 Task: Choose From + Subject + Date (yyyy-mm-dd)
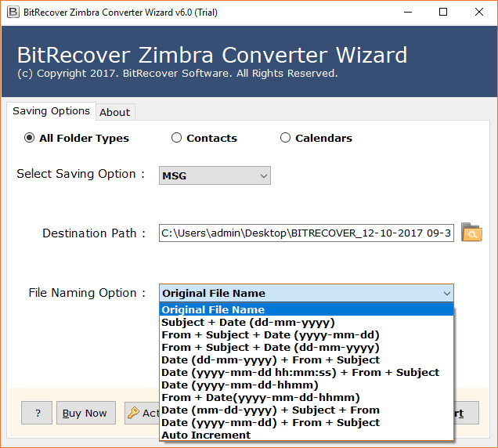tap(306, 335)
